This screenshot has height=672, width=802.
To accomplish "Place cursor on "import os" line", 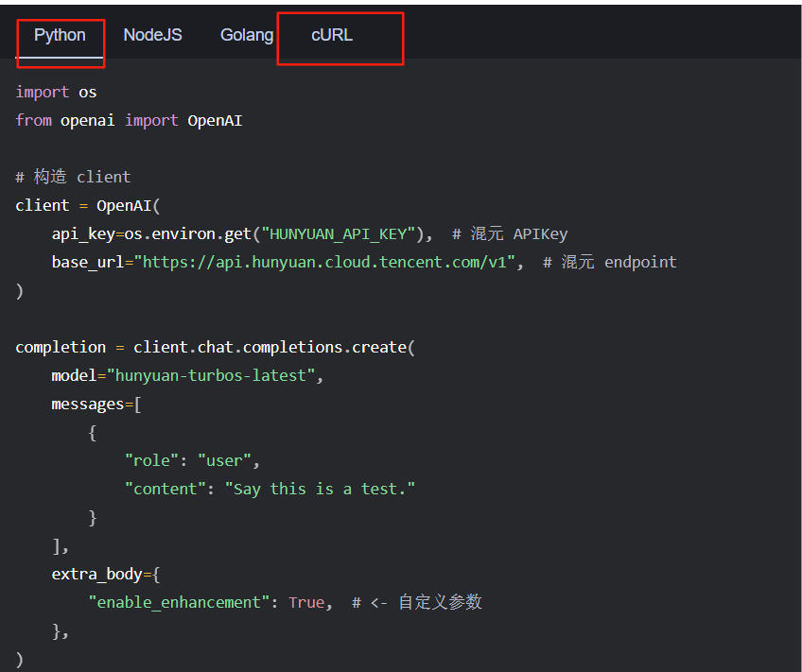I will 56,92.
